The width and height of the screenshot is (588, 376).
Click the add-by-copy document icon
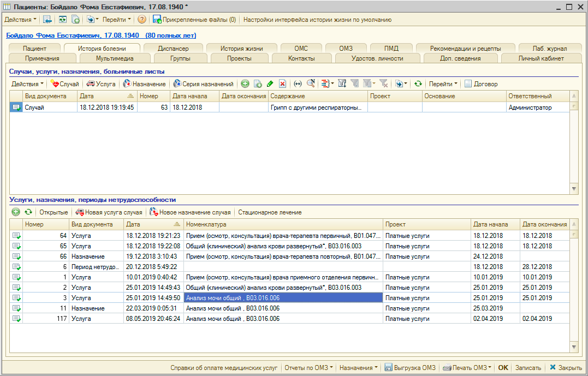[x=258, y=84]
